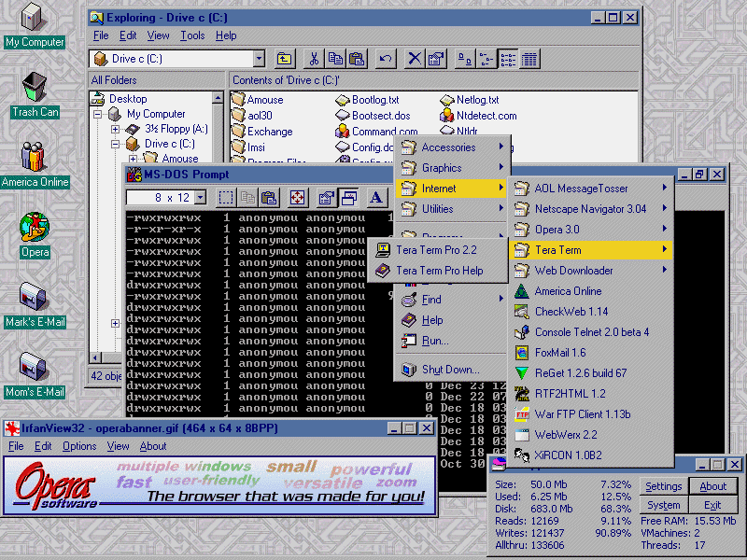Open the Find submenu
Viewport: 747px width, 560px height.
(x=452, y=300)
